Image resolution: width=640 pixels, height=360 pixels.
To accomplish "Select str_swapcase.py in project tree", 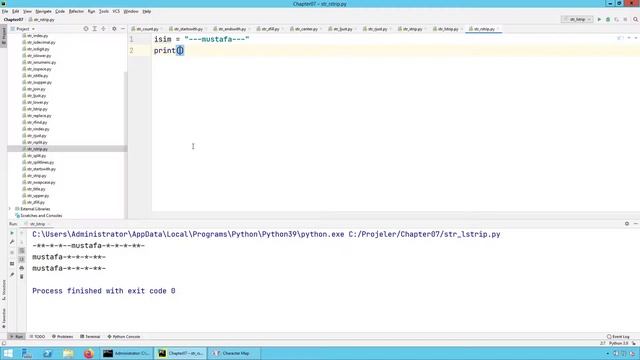I will coord(41,182).
